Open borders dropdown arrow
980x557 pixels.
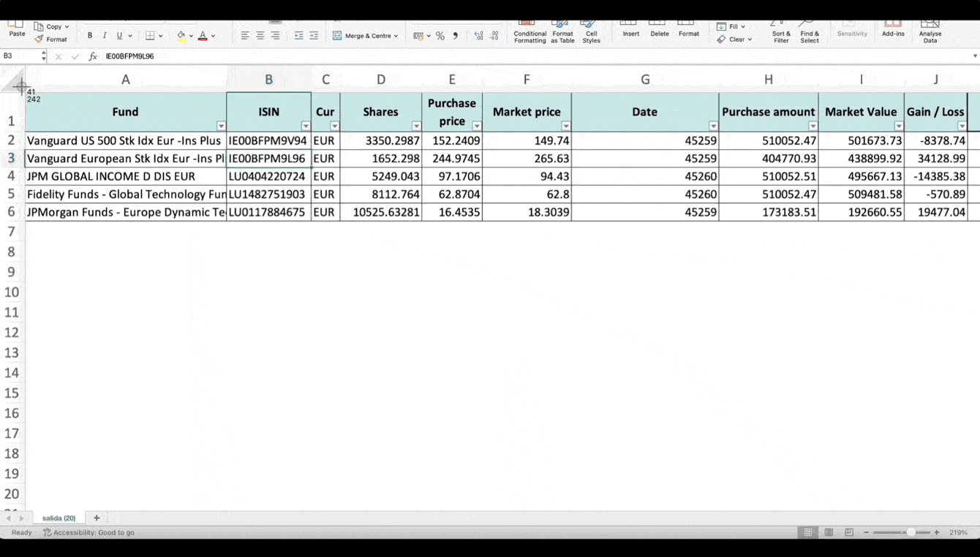click(161, 36)
